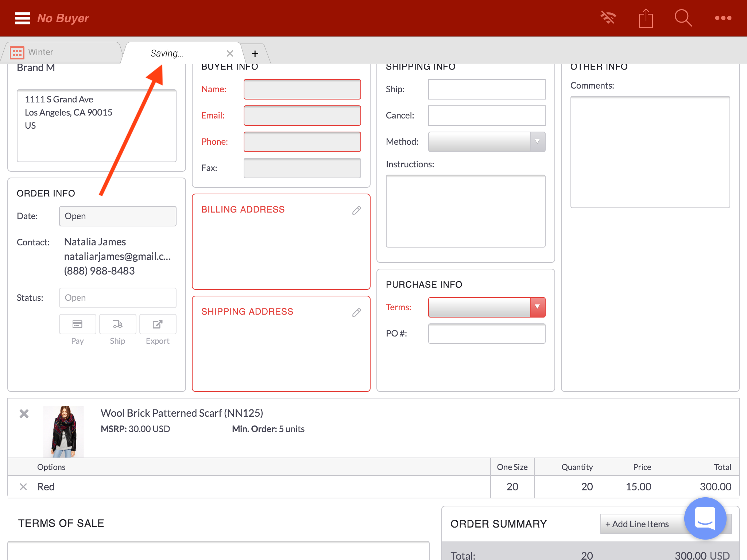747x560 pixels.
Task: Open the No Buyer title
Action: [x=63, y=18]
